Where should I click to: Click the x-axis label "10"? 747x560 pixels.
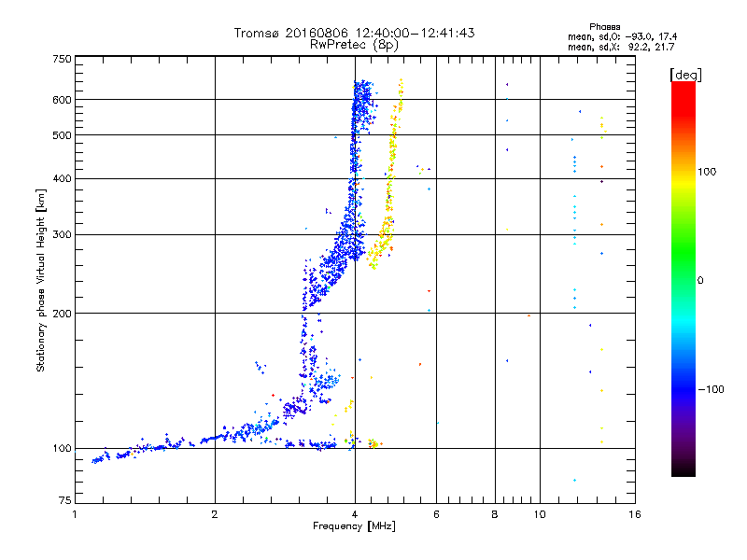tap(540, 514)
